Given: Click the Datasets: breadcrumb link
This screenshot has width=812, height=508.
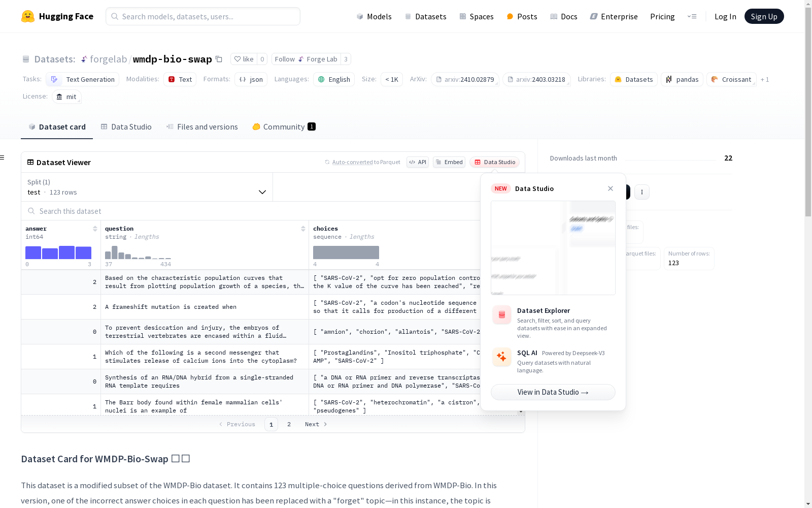Looking at the screenshot, I should click(x=54, y=59).
